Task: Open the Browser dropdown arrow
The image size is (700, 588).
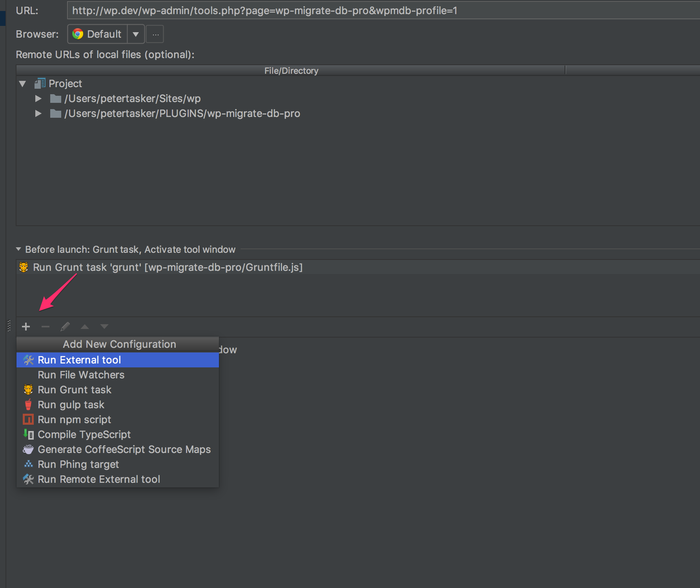Action: point(136,34)
